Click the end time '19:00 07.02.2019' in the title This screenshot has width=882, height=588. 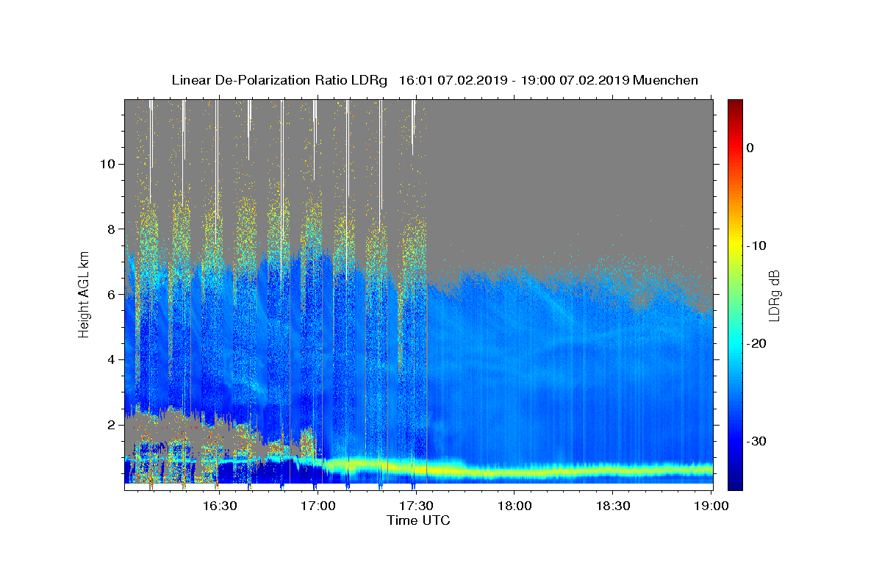[x=575, y=80]
